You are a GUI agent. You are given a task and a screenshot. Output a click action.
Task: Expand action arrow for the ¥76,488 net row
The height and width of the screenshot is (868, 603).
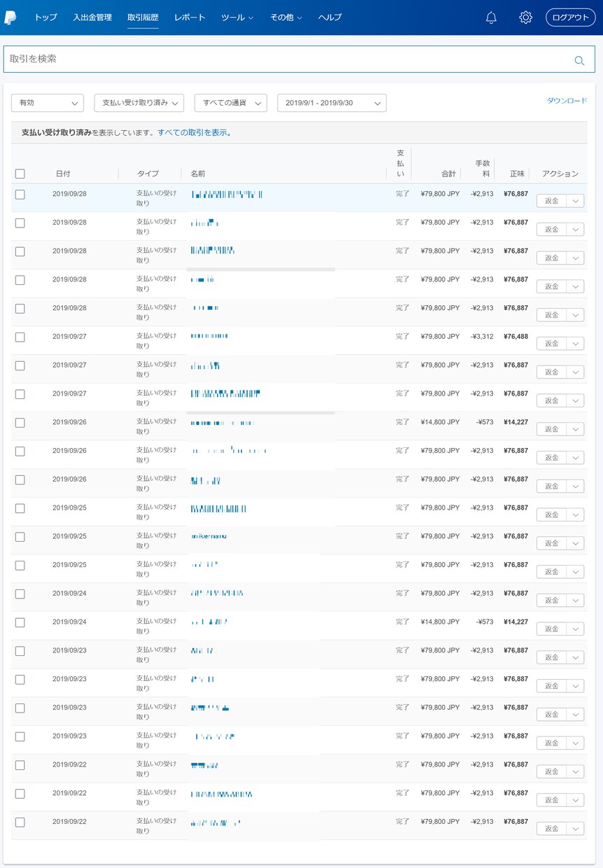coord(575,344)
